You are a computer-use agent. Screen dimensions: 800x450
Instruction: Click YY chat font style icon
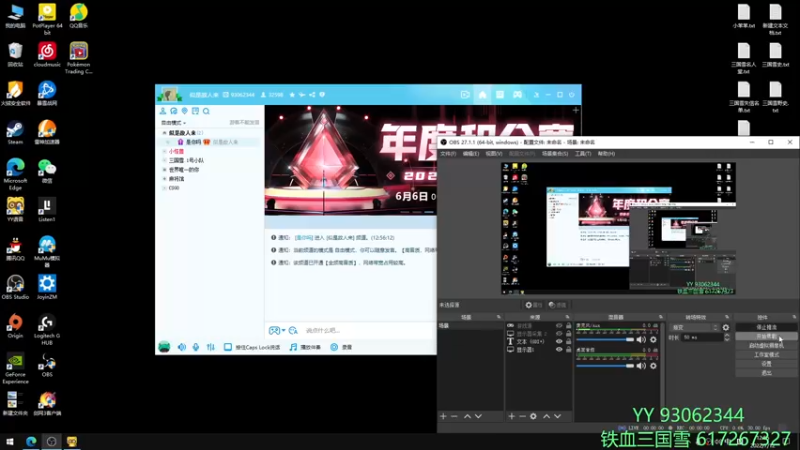(x=293, y=331)
